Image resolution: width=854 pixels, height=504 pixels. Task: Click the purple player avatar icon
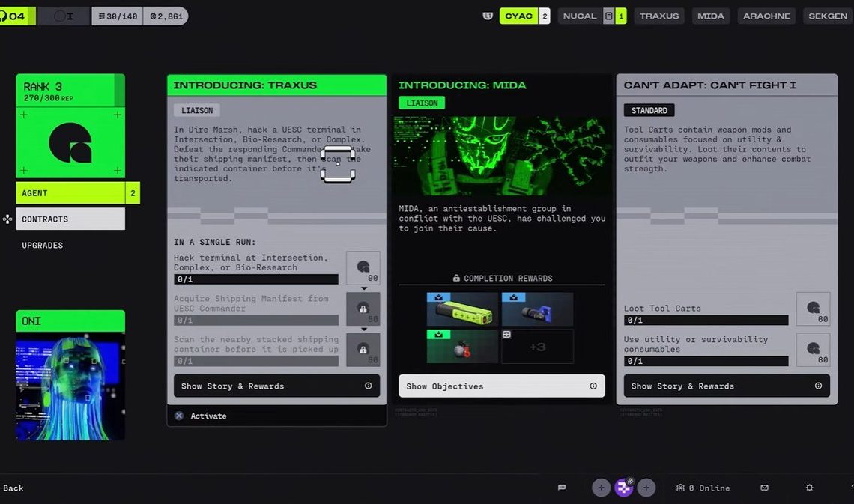click(x=623, y=488)
